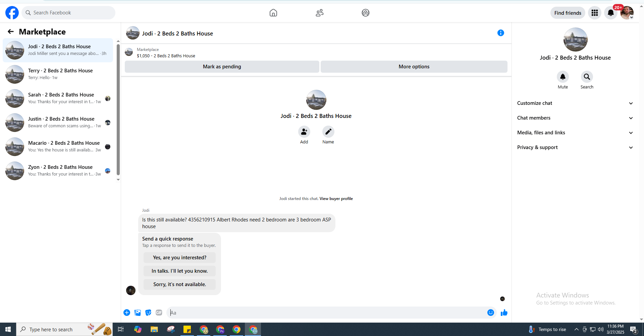Open the volume icon in system tray
644x336 pixels.
click(x=601, y=329)
